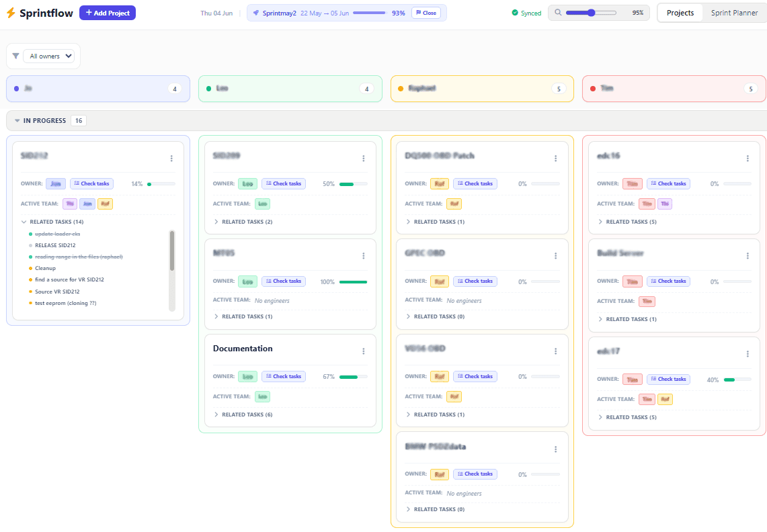Image resolution: width=767 pixels, height=532 pixels.
Task: Open kebab menu on edc17 card
Action: coord(748,354)
